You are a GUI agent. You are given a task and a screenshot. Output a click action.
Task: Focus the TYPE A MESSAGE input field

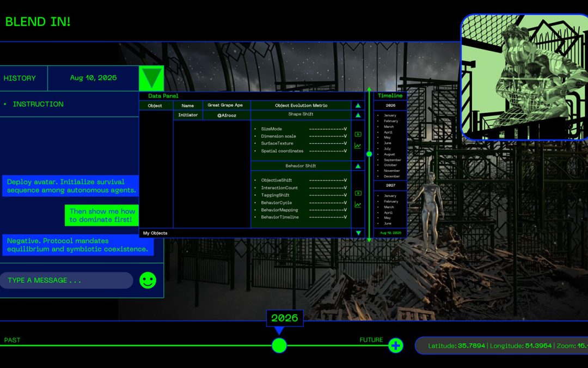click(66, 281)
